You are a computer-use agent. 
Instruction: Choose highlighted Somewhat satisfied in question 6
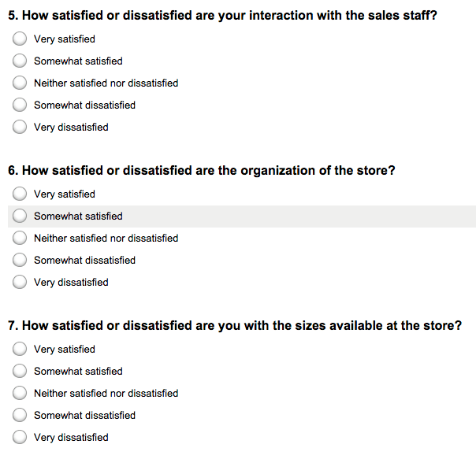click(20, 216)
